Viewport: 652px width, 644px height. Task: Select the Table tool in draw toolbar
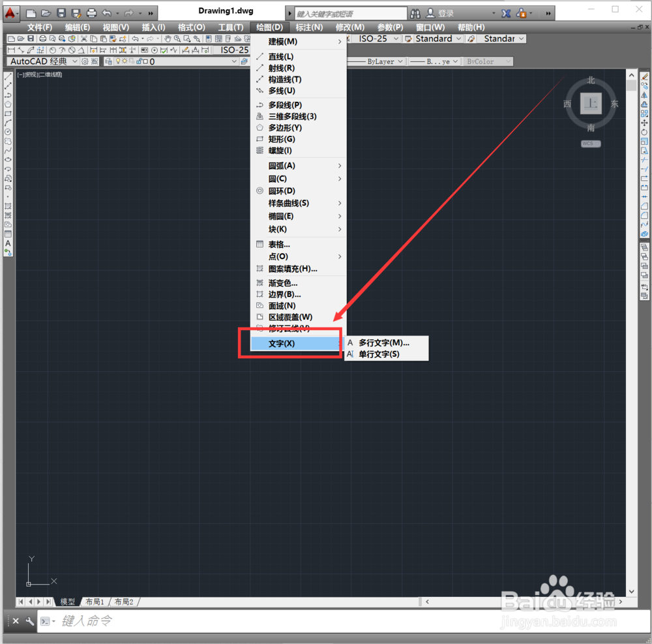[8, 234]
